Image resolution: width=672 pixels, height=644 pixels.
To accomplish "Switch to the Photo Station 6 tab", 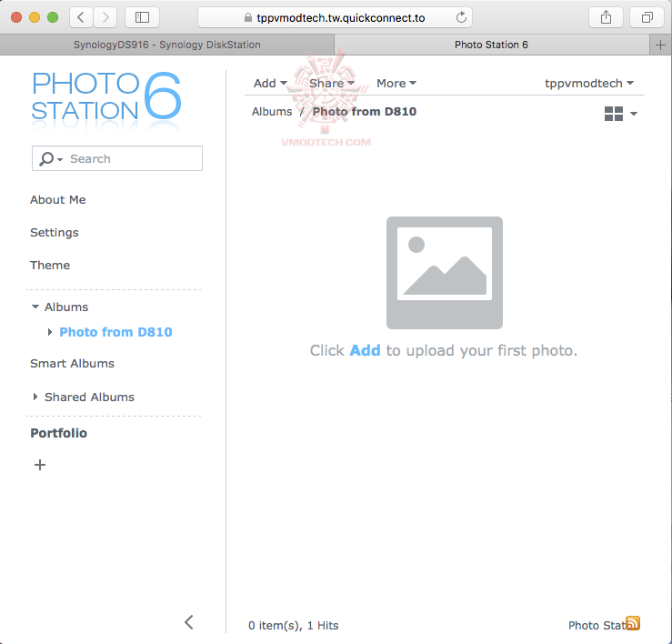I will [x=491, y=45].
